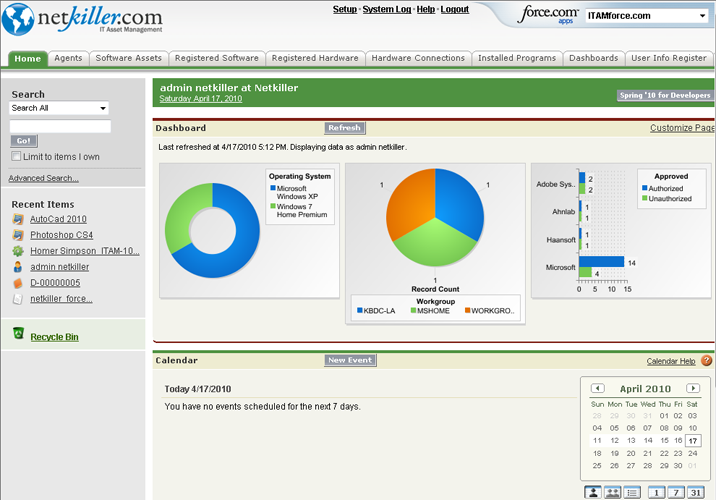Viewport: 716px width, 500px height.
Task: Open the Calendar Help question mark icon
Action: click(706, 360)
